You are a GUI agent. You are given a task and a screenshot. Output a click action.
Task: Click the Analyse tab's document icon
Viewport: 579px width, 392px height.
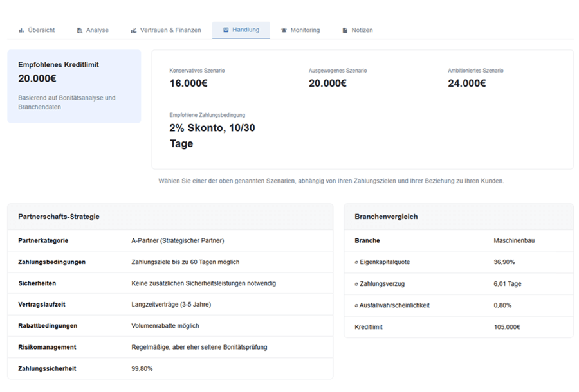point(80,30)
